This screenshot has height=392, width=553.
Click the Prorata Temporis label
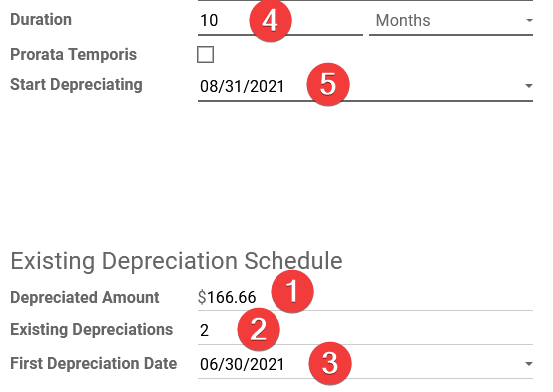tap(73, 54)
